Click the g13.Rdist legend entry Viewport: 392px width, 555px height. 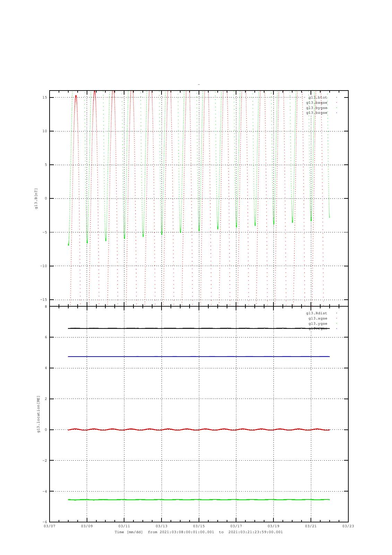point(316,313)
